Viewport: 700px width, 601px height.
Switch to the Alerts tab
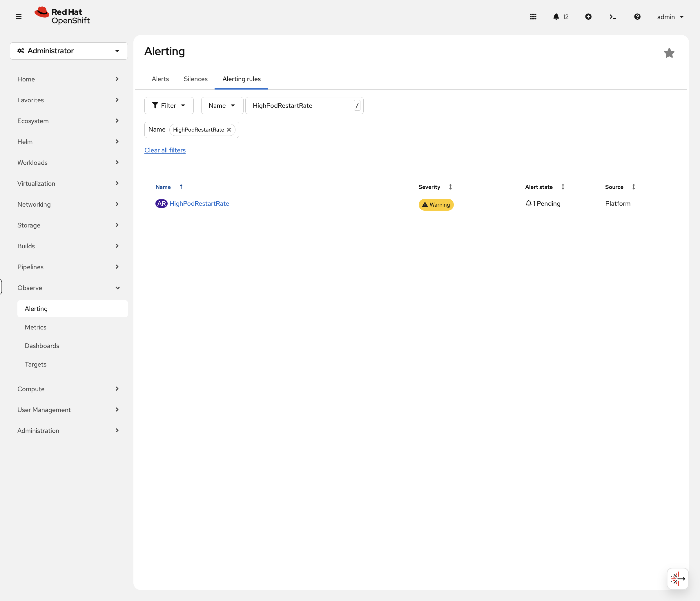[x=160, y=79]
